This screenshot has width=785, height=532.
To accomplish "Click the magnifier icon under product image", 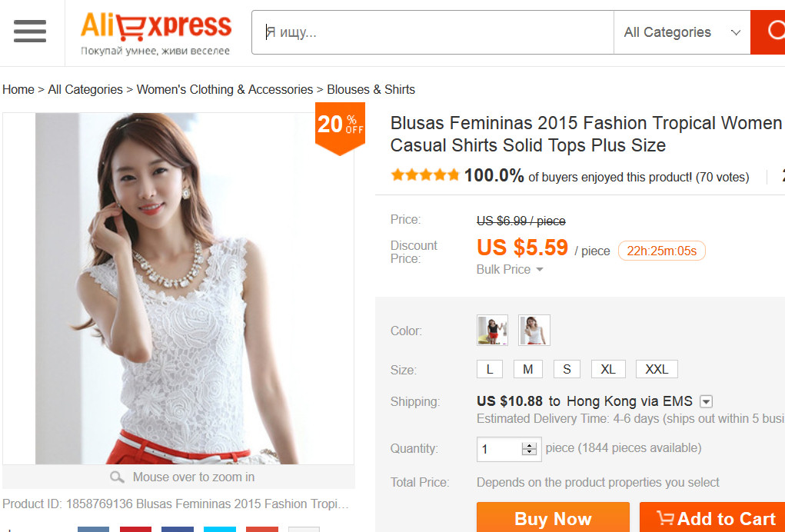I will (x=117, y=477).
